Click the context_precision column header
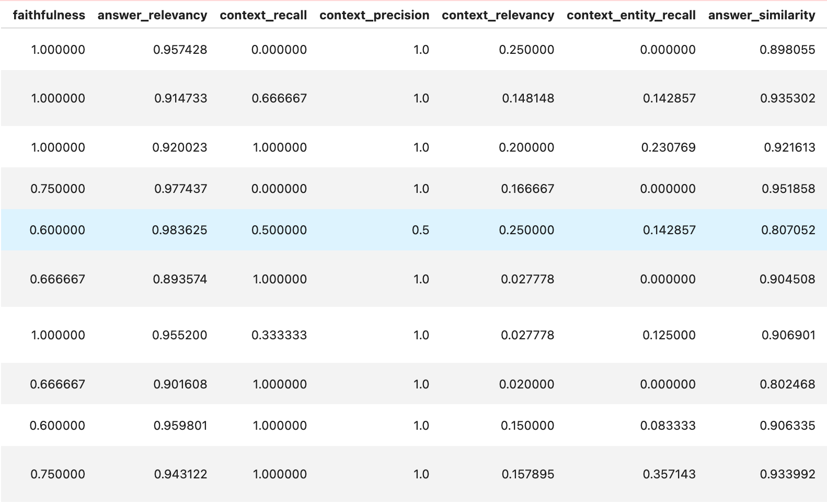827x504 pixels. [374, 15]
